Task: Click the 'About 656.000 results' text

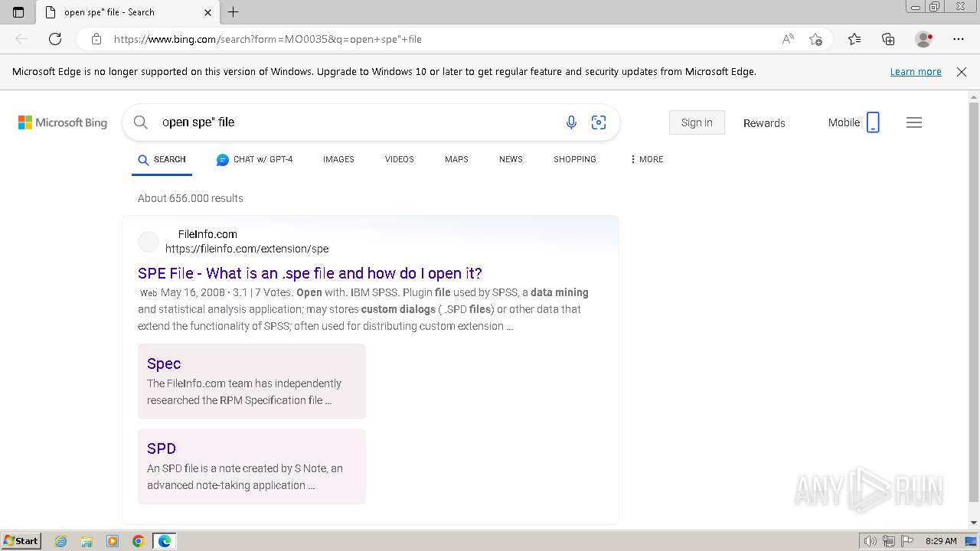Action: point(191,198)
